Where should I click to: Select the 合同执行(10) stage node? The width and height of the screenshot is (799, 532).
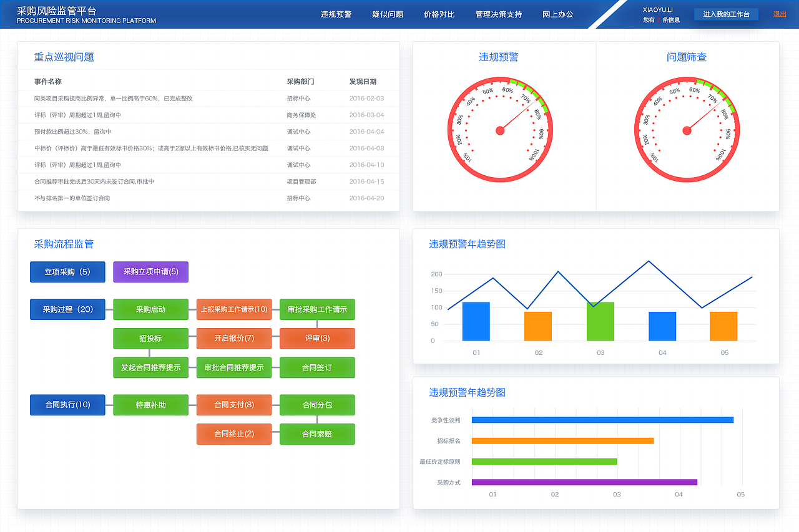67,405
